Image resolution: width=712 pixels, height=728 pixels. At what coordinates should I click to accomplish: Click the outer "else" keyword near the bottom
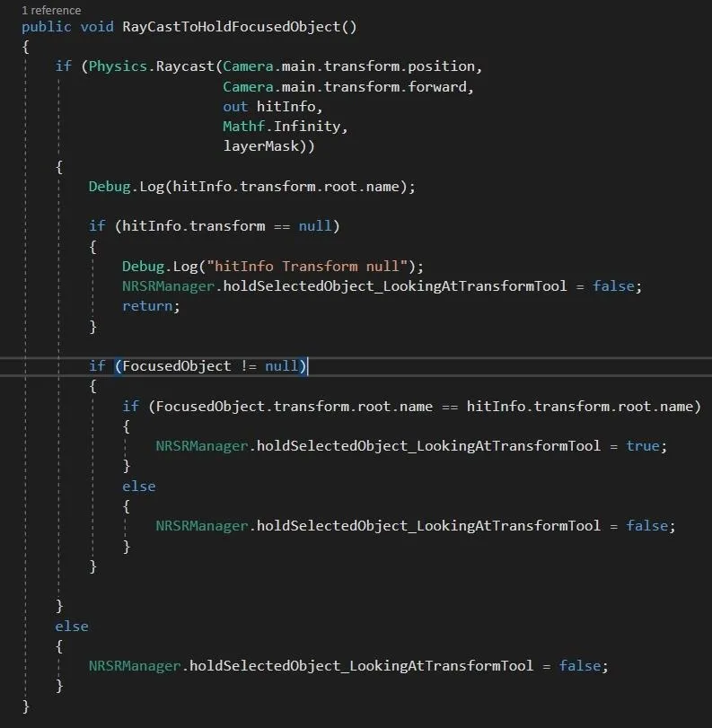[72, 627]
